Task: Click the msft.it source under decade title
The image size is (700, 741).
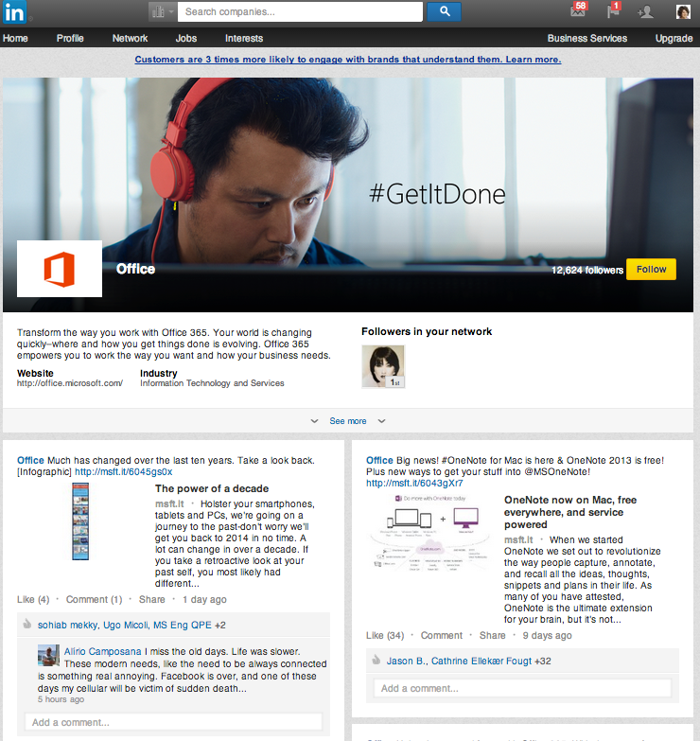Action: click(169, 504)
